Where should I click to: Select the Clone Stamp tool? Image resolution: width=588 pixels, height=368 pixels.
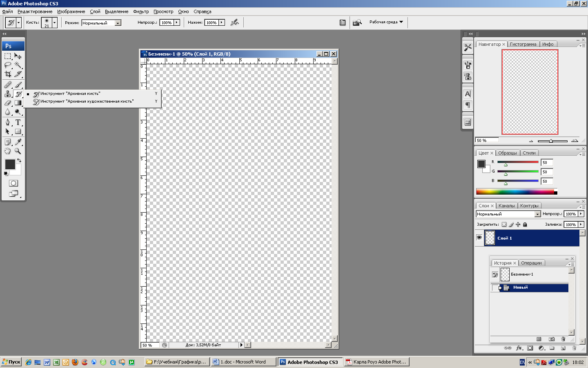tap(8, 94)
